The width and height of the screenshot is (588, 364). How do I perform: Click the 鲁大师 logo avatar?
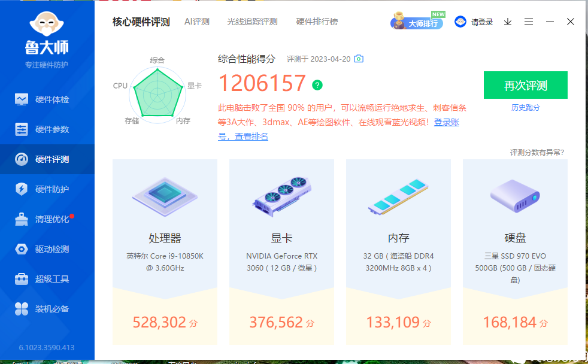pos(47,24)
